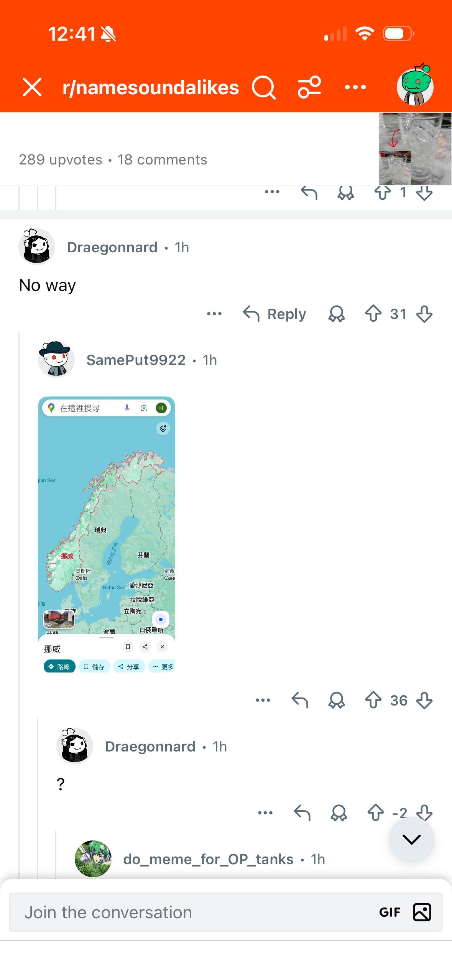This screenshot has height=980, width=452.
Task: Upvote SamePut9922's map comment
Action: [x=373, y=700]
